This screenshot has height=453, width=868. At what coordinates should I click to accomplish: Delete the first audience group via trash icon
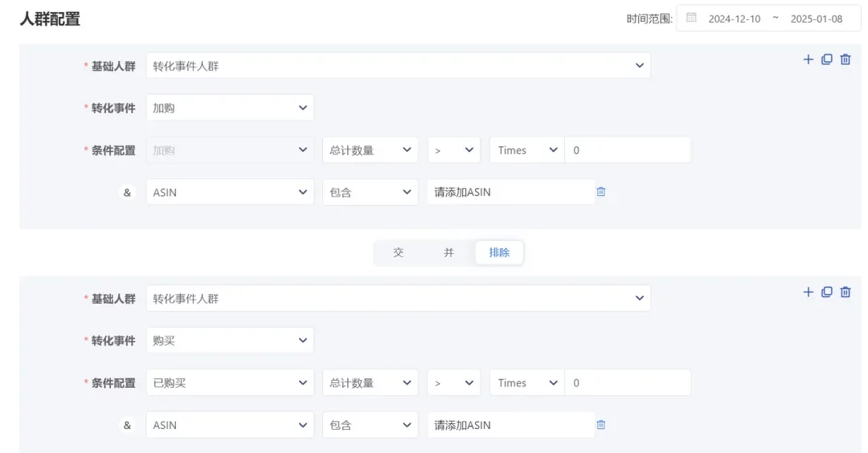click(845, 59)
